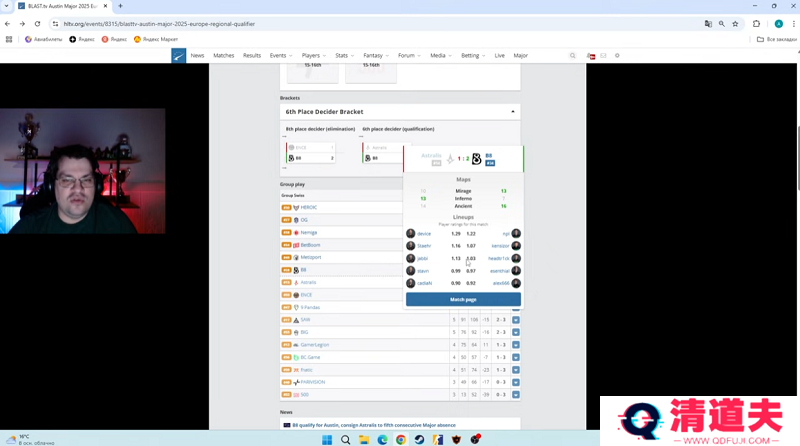Open the Events dropdown in navbar

coord(281,56)
